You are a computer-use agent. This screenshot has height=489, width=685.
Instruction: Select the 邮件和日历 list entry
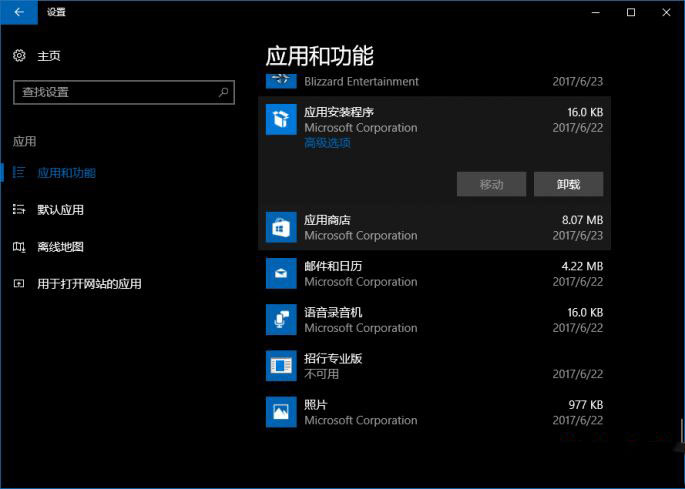(x=434, y=274)
